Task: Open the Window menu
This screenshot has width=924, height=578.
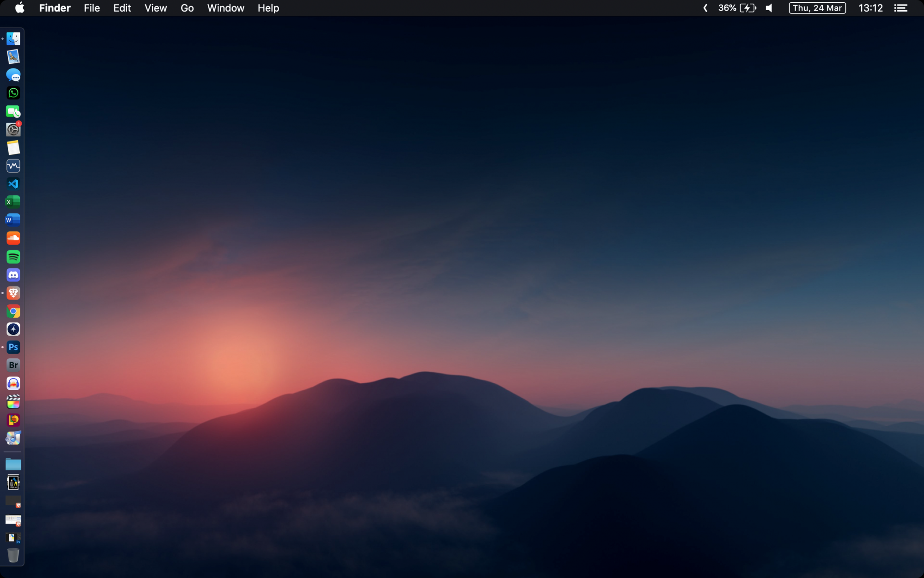Action: click(x=225, y=8)
